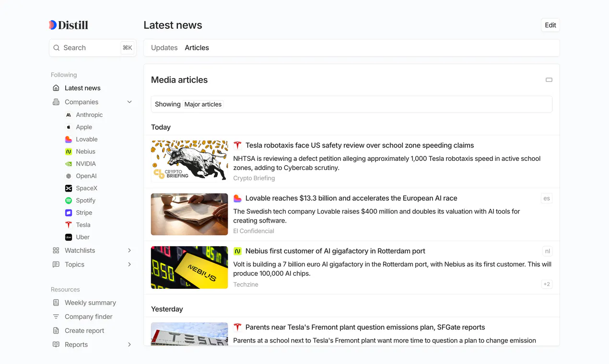
Task: Open the Tesla robotaxis safety review article
Action: (x=360, y=146)
